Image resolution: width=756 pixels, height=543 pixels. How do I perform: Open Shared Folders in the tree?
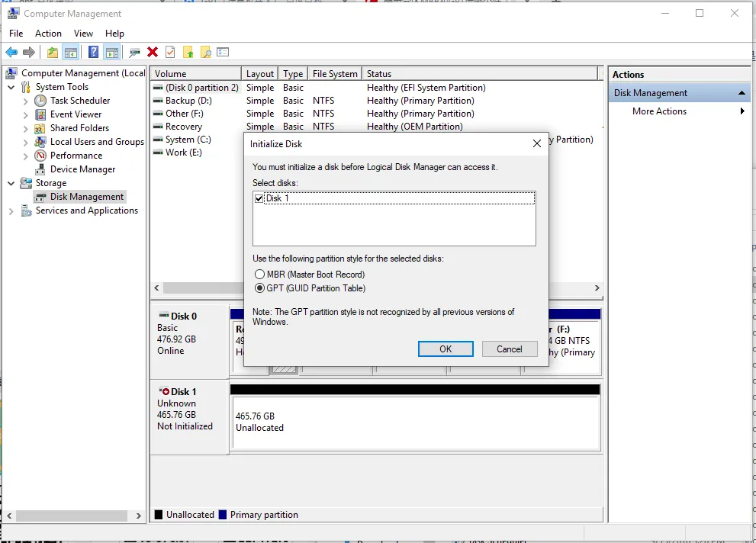click(x=79, y=128)
